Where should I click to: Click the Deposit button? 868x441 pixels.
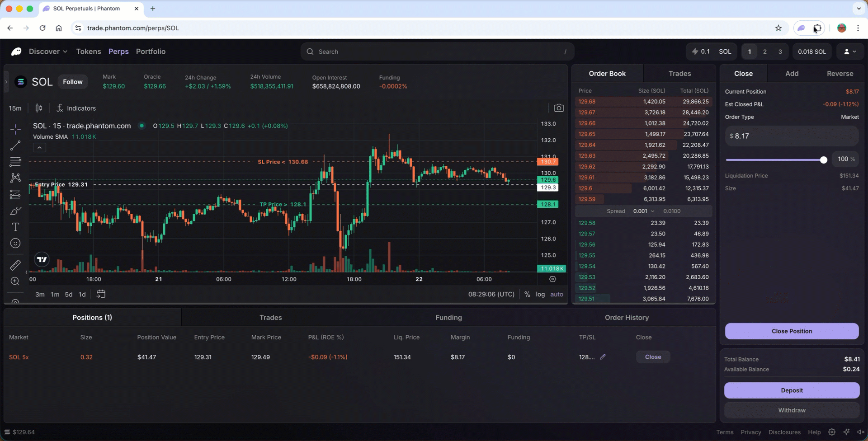792,390
